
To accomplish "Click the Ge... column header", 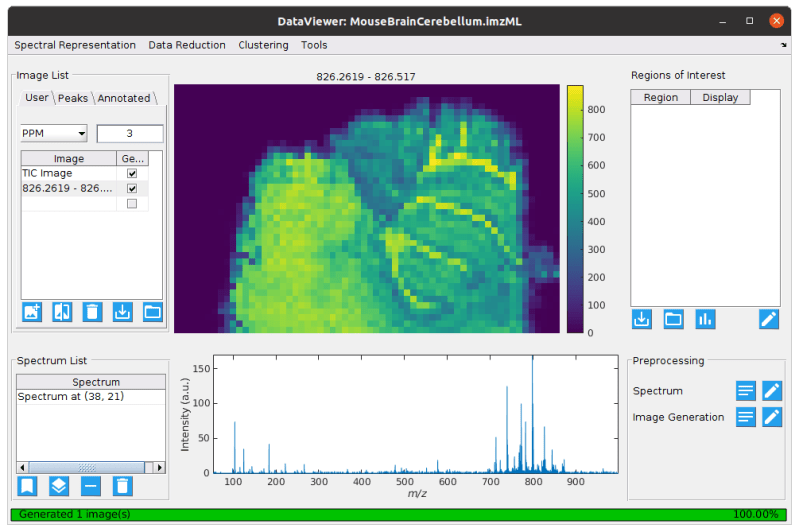I will pos(132,158).
